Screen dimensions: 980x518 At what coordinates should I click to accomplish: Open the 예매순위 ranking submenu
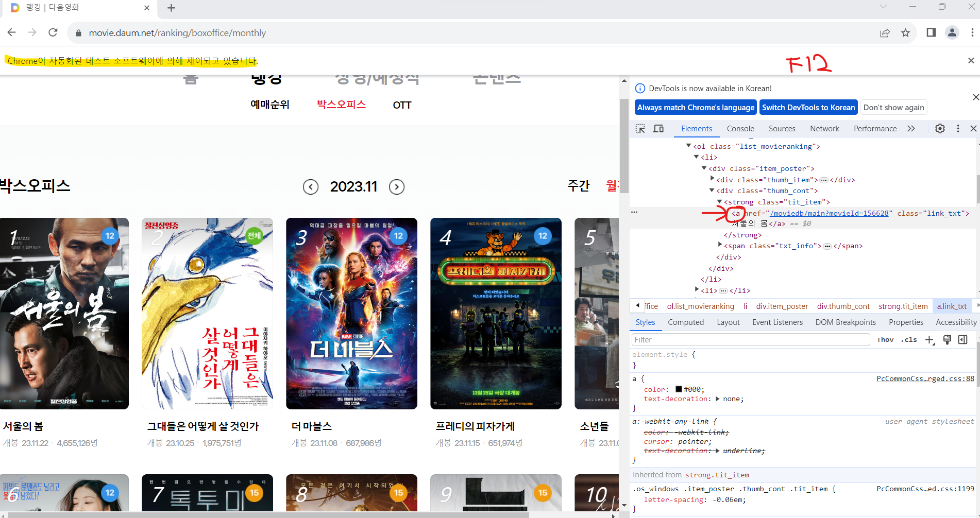(269, 105)
